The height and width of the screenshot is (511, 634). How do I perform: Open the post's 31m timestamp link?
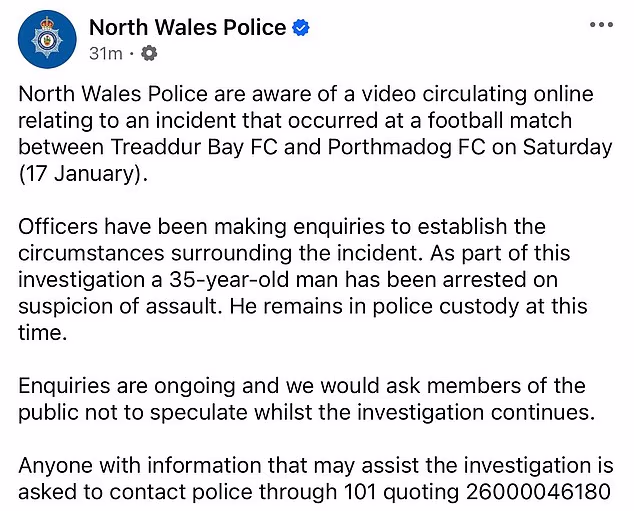104,52
